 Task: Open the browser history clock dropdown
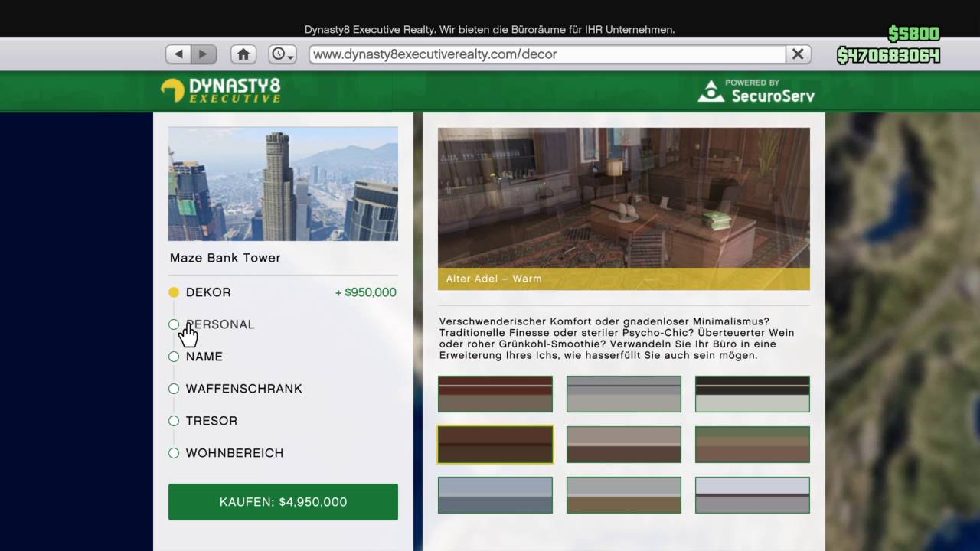tap(283, 54)
